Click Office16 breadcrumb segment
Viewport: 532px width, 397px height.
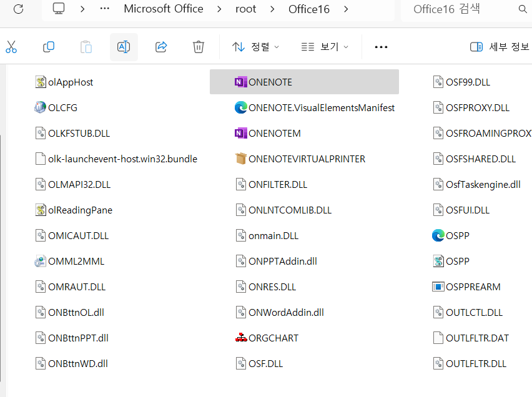point(308,9)
